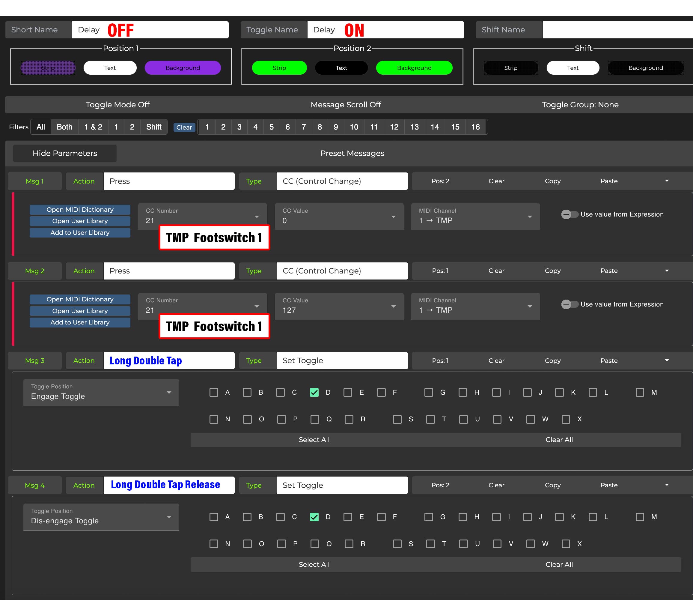
Task: Select the Shift filter tab
Action: (x=153, y=127)
